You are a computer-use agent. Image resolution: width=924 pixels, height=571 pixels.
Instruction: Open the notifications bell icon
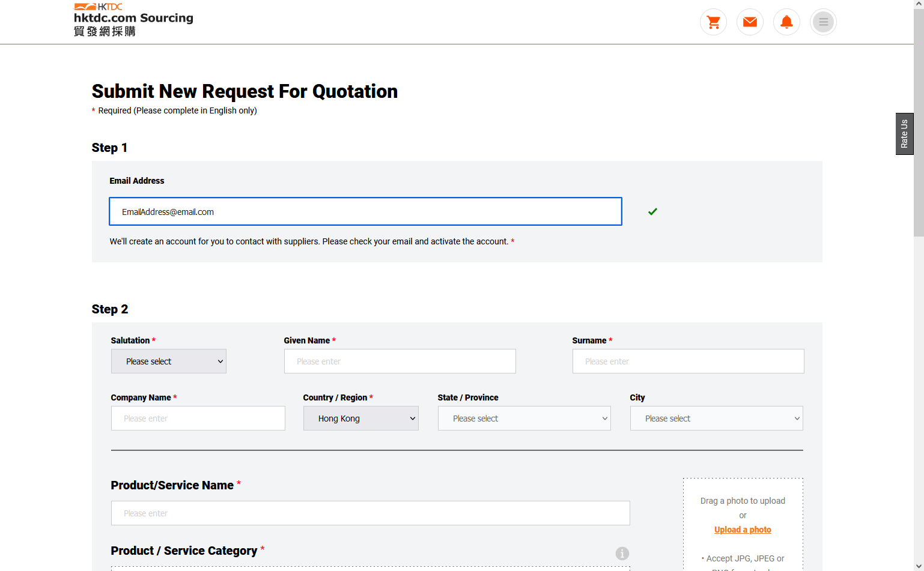point(786,22)
